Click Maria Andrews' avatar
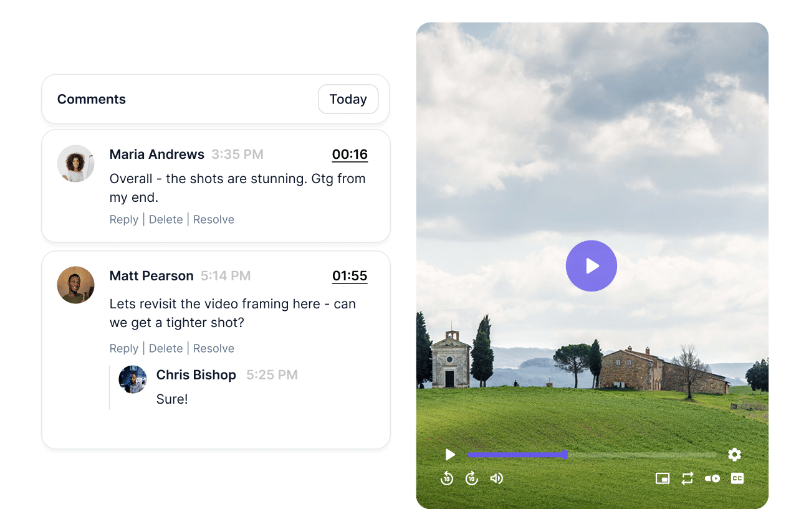Viewport: 791px width, 532px height. pyautogui.click(x=75, y=164)
